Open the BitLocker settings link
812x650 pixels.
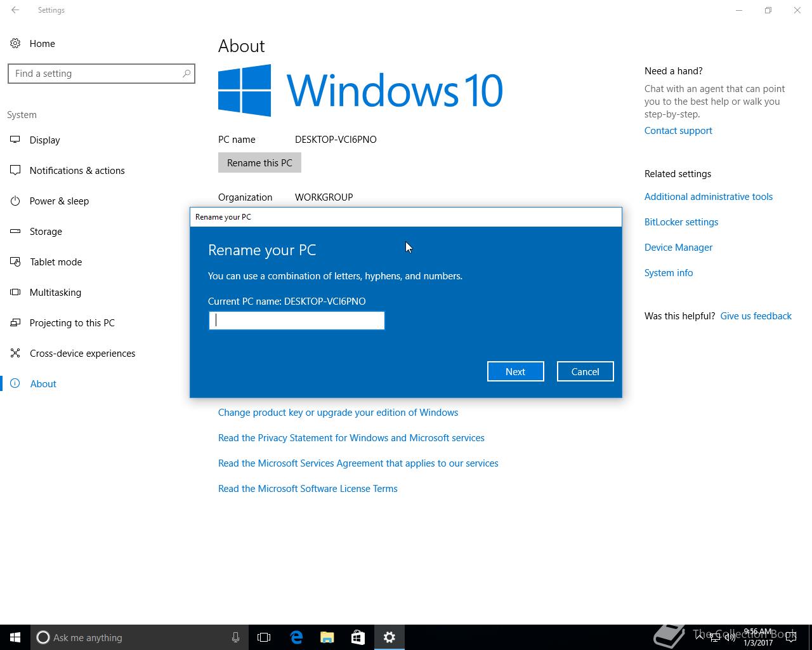coord(681,222)
